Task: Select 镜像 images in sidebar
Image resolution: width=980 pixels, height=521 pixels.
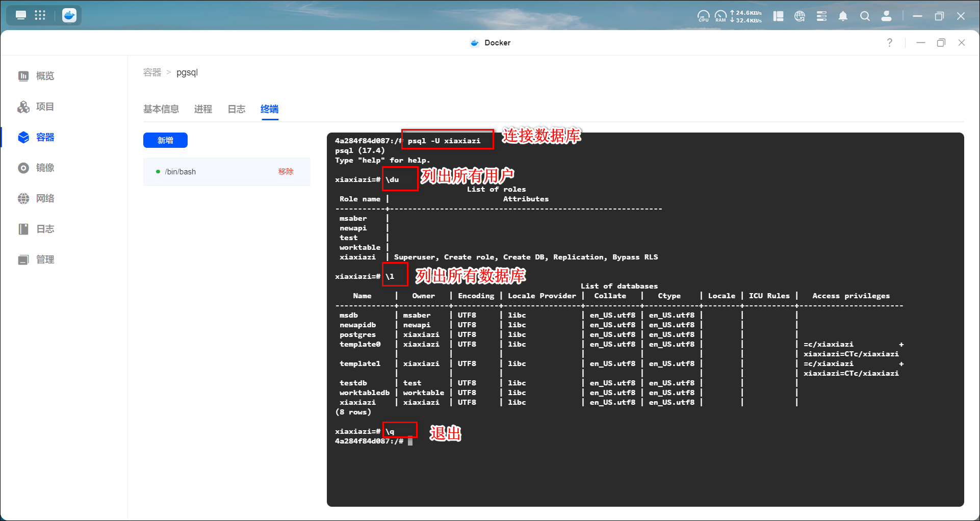Action: coord(45,168)
